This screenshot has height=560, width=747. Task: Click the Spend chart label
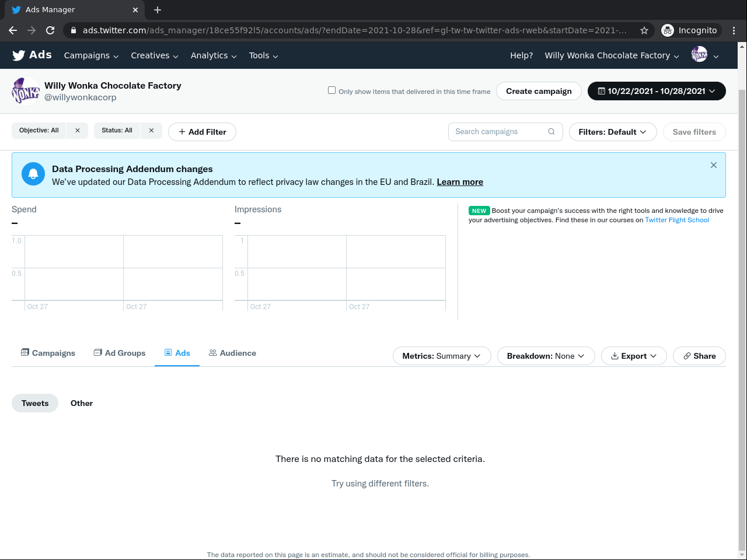[24, 209]
